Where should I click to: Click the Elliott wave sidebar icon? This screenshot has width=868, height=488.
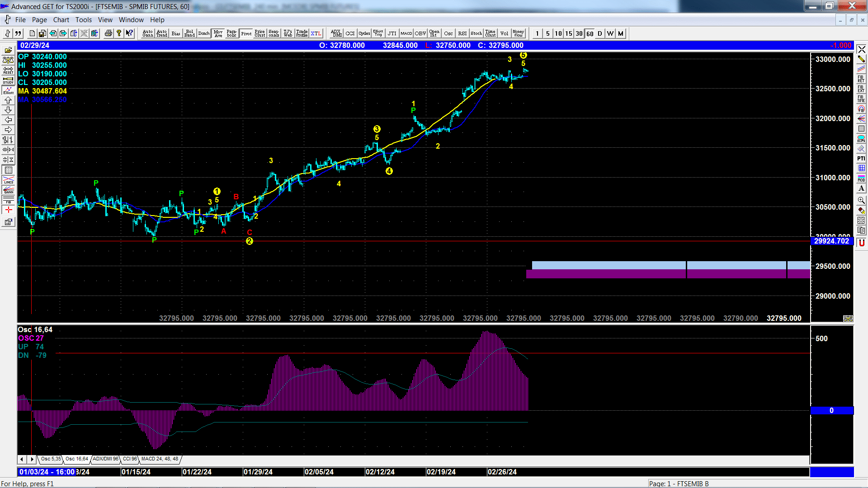8,90
